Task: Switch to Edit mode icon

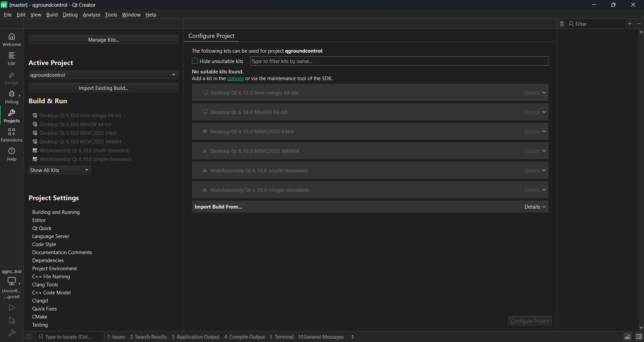Action: coord(12,58)
